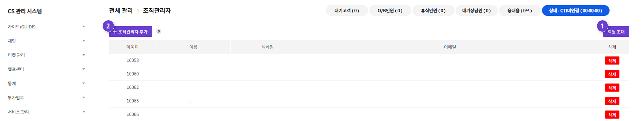Expand the 부가업무 menu arrow

click(84, 97)
